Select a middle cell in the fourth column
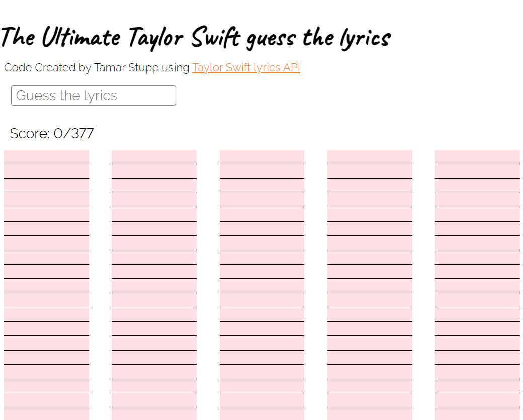 (370, 284)
